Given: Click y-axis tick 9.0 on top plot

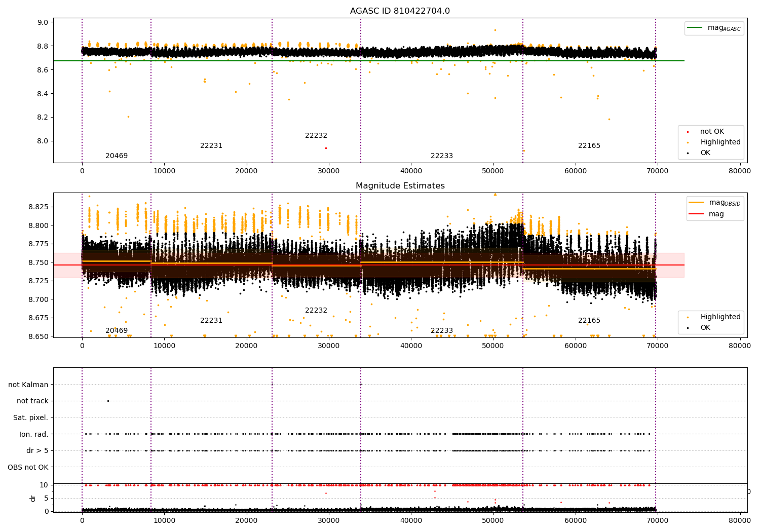Looking at the screenshot, I should pos(43,22).
